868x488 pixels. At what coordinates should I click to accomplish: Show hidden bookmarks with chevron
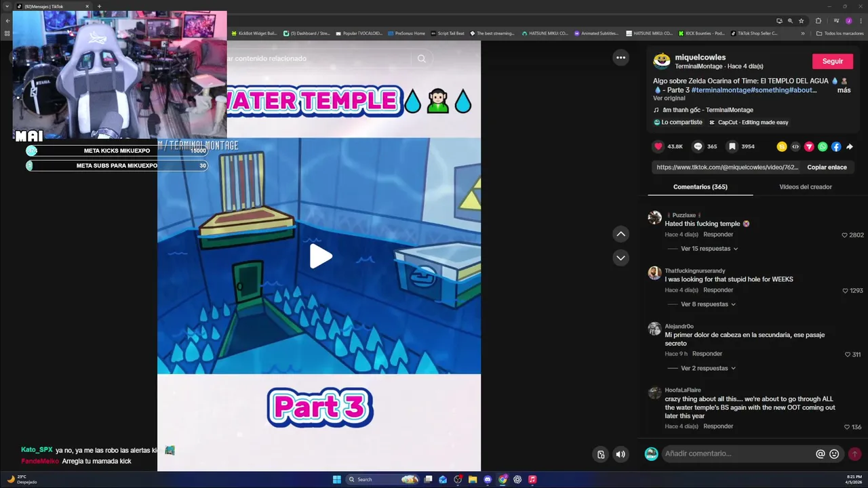pos(803,33)
